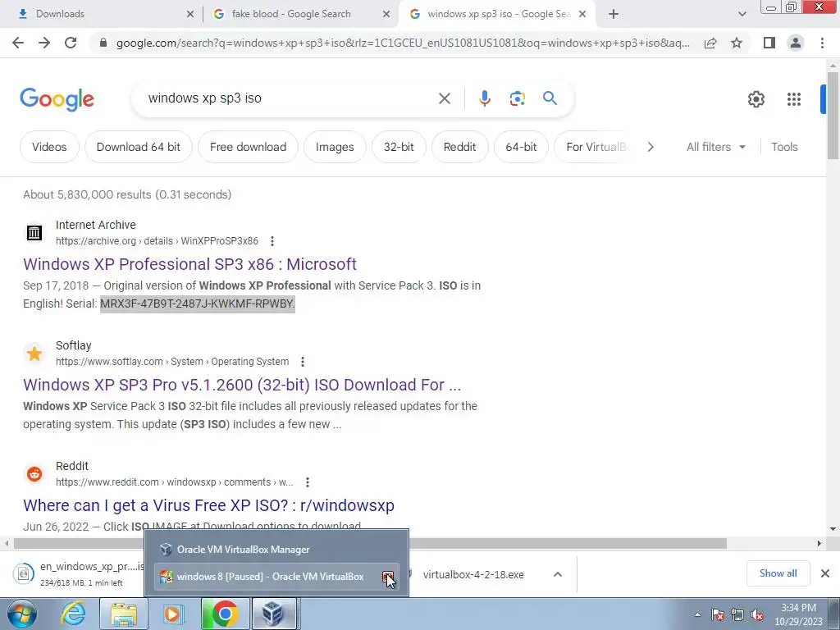Click the muted volume tray icon
This screenshot has height=630, width=840.
tap(757, 614)
